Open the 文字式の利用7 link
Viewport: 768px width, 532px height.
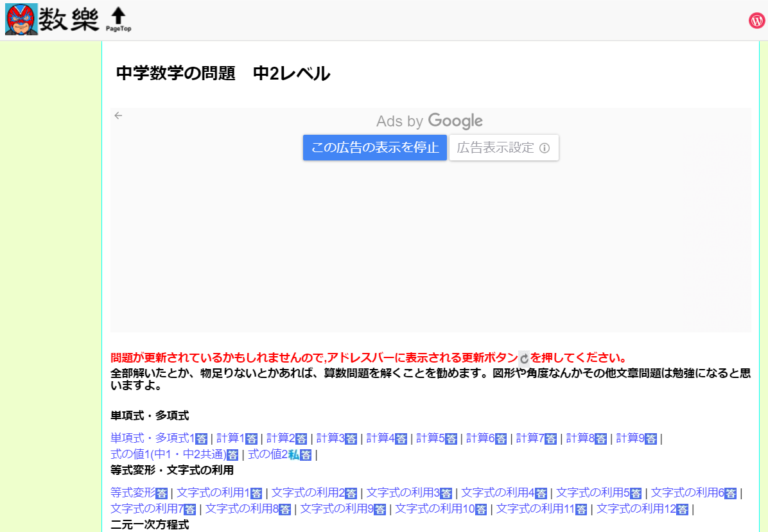click(x=147, y=509)
